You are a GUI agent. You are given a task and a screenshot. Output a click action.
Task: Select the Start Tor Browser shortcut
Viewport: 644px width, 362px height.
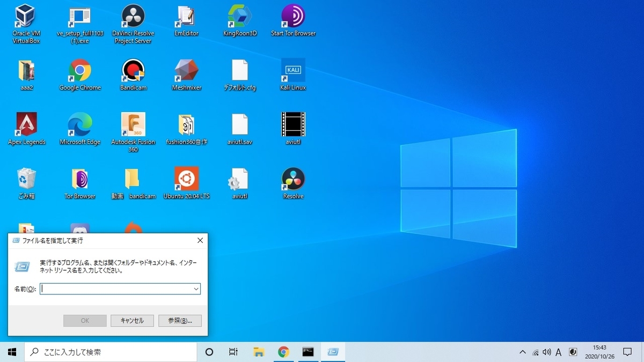293,20
